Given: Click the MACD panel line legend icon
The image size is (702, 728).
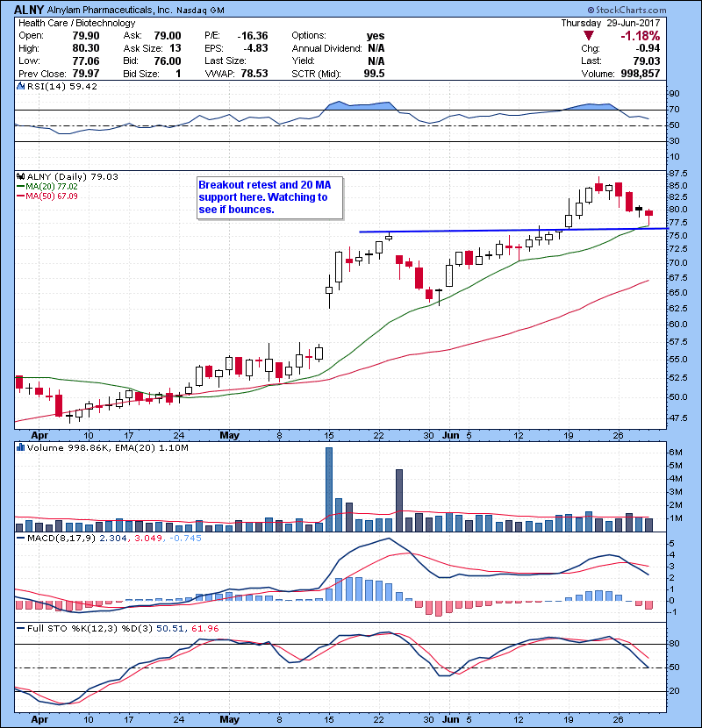Looking at the screenshot, I should (x=20, y=538).
